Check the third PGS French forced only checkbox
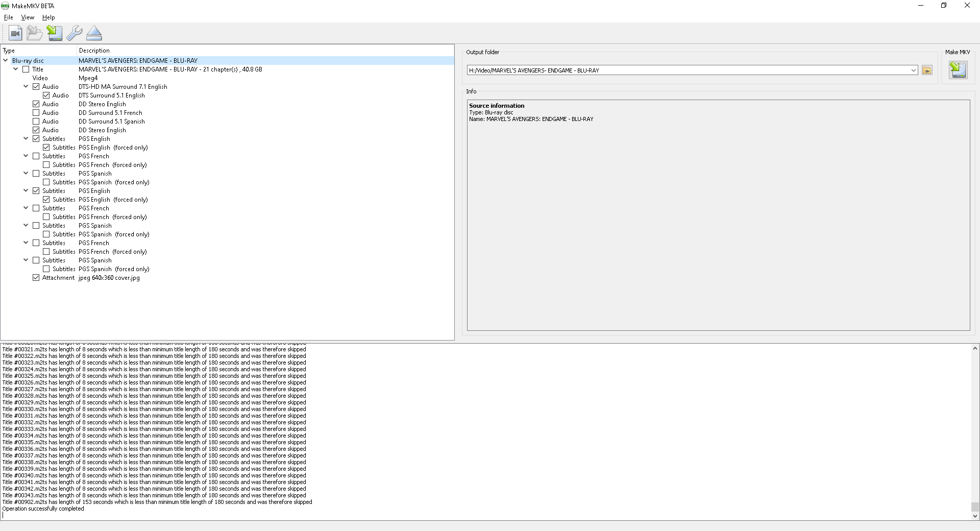This screenshot has height=531, width=980. 46,252
